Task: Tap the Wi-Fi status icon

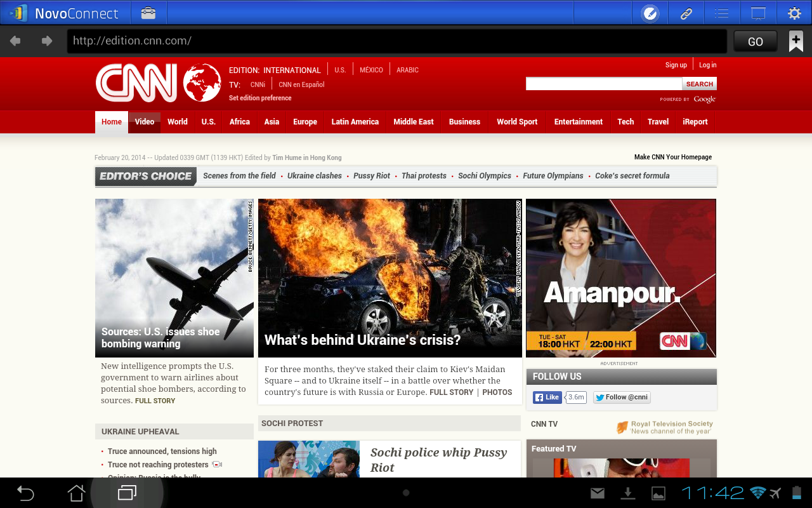Action: pyautogui.click(x=757, y=493)
